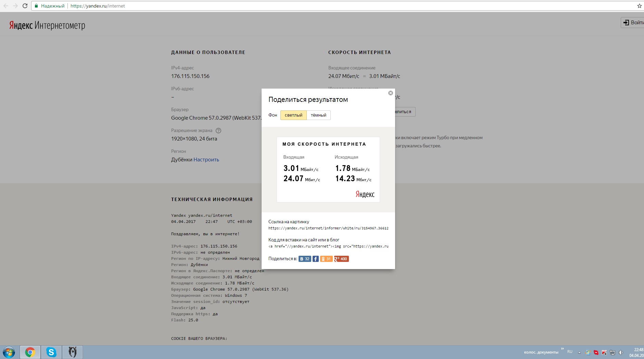The width and height of the screenshot is (644, 359).
Task: Click the Flash: 25.0 line
Action: (x=185, y=320)
